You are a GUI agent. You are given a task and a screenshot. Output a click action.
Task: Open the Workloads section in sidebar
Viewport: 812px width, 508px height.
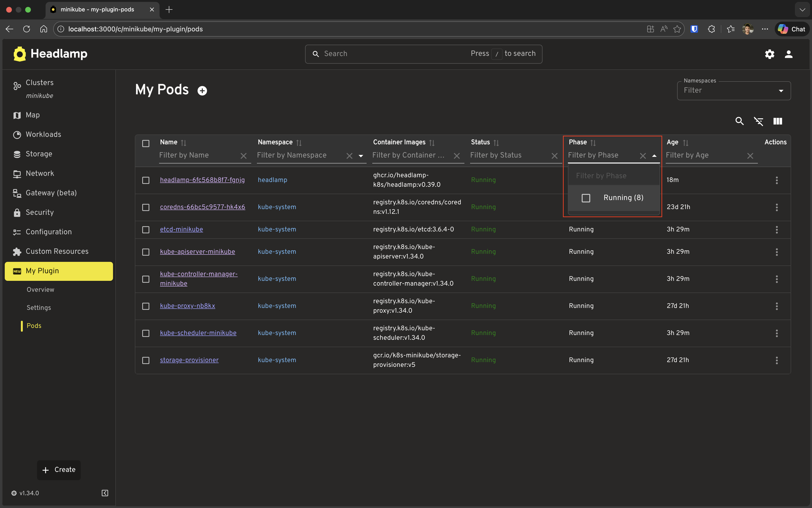coord(43,134)
